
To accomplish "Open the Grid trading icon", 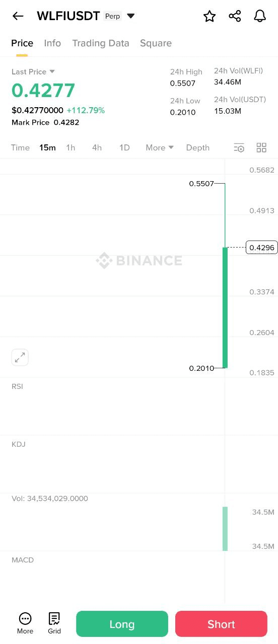I will coord(54,623).
